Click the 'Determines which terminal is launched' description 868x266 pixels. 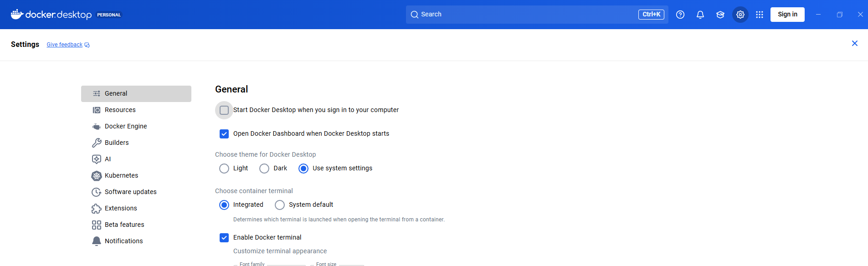click(x=339, y=220)
